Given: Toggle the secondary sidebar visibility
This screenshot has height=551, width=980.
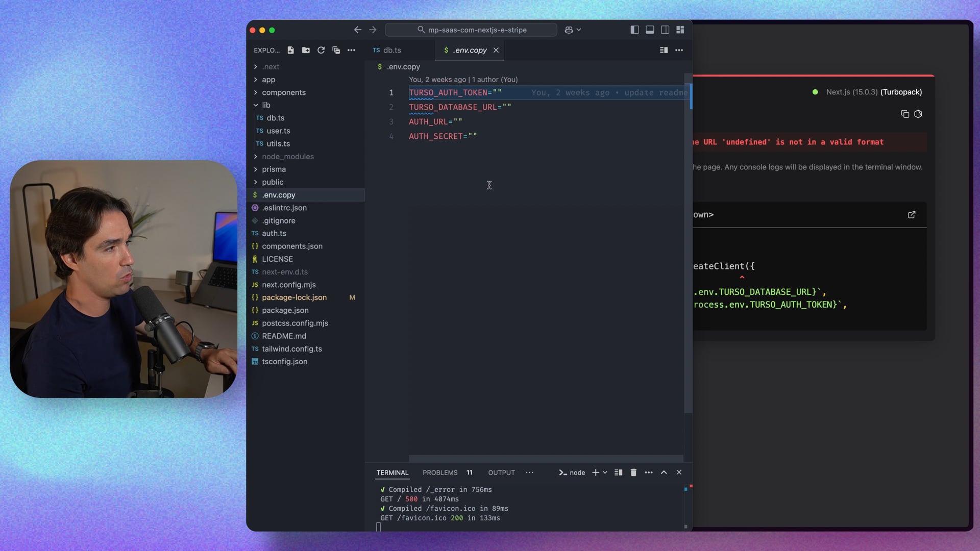Looking at the screenshot, I should point(665,30).
